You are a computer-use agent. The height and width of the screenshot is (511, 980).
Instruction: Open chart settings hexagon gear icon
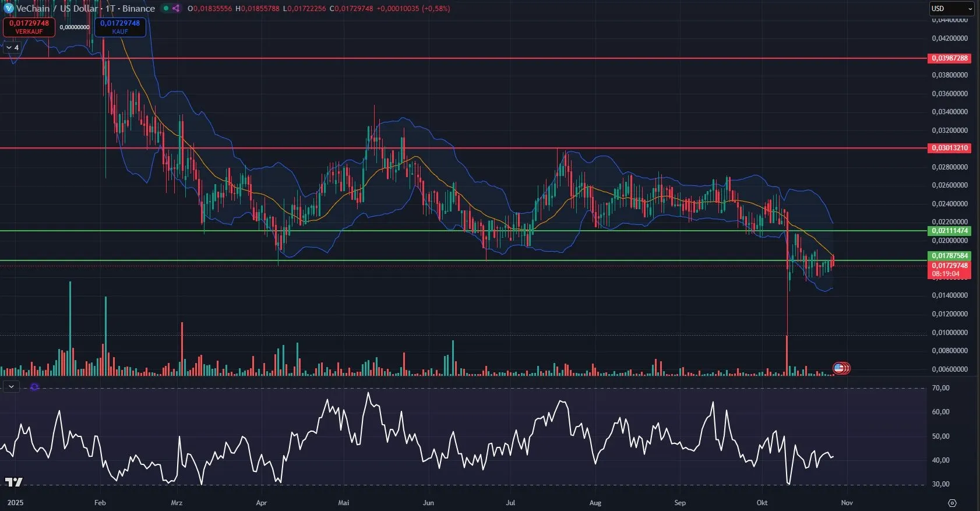tap(952, 503)
